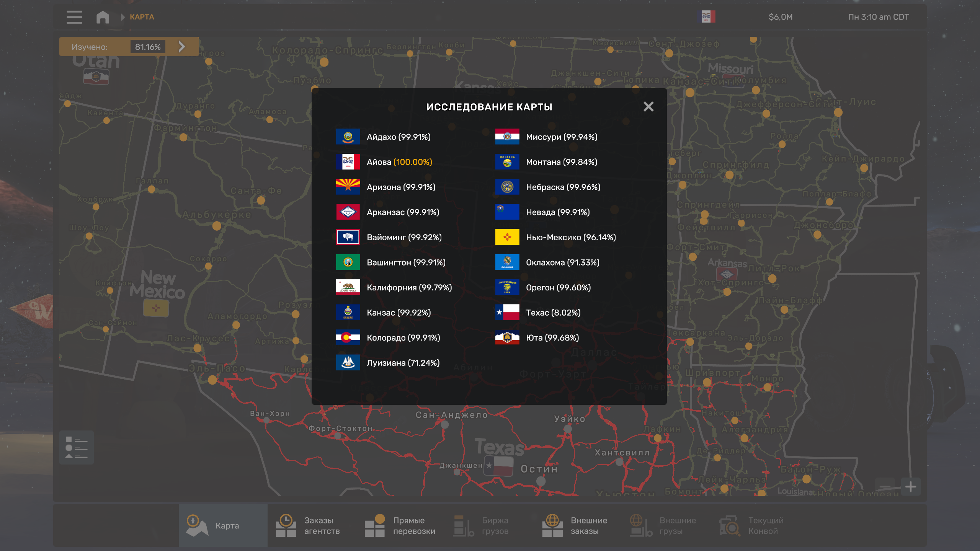Click the zoom out minus button

click(885, 487)
